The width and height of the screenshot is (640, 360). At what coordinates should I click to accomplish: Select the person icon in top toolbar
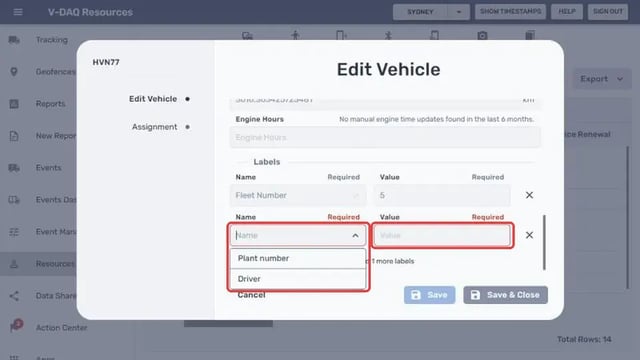point(295,35)
